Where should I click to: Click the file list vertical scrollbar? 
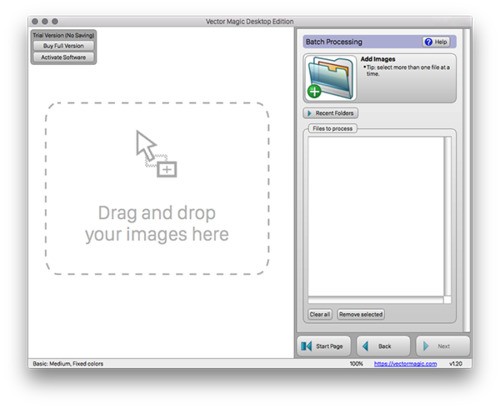[x=448, y=216]
